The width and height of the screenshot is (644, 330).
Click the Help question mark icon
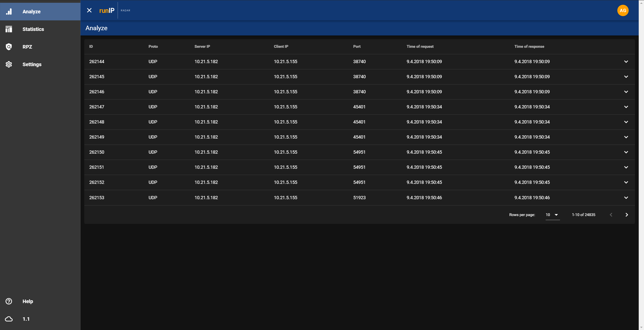[9, 301]
